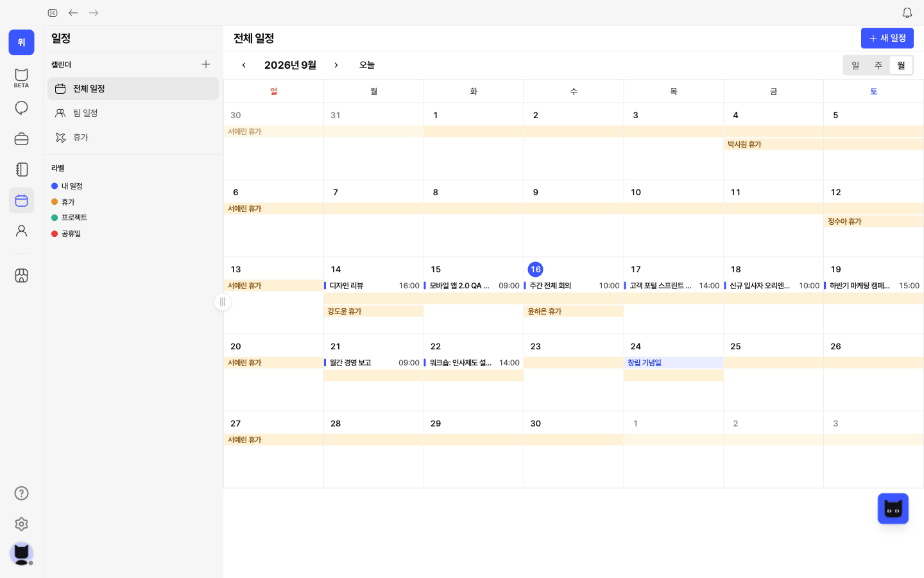Screen dimensions: 924x578
Task: Click the 새 일정 button
Action: click(887, 39)
